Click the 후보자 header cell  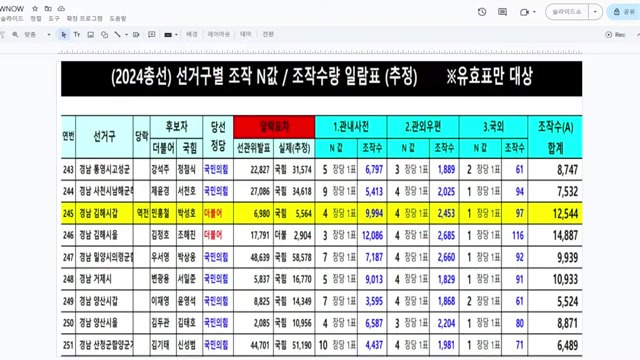176,127
